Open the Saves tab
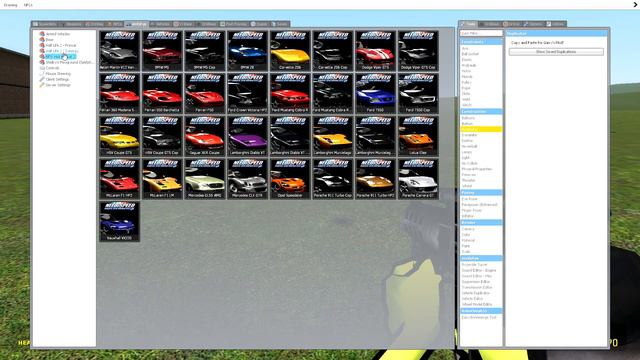The width and height of the screenshot is (640, 360). (280, 24)
